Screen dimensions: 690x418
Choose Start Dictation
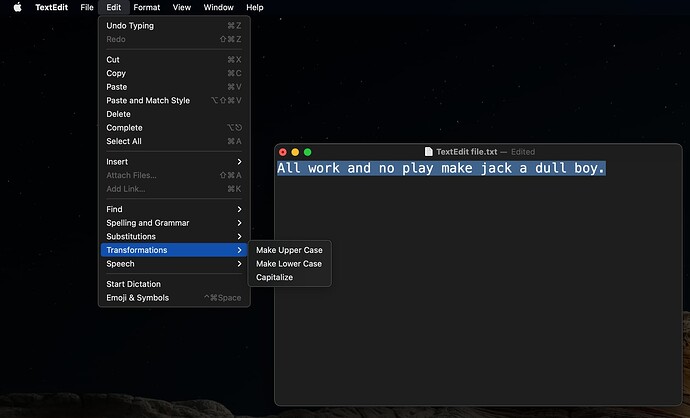[x=174, y=284]
